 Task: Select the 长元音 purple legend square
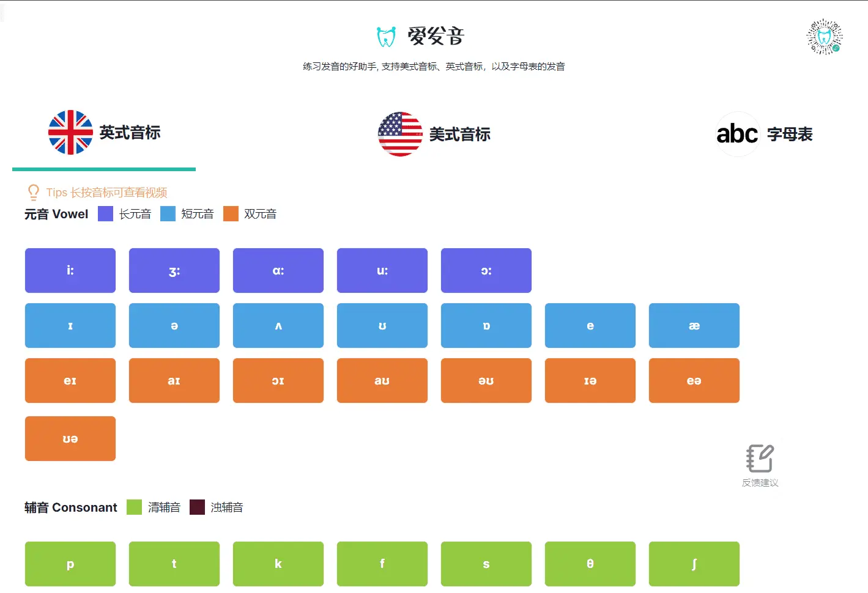pyautogui.click(x=105, y=213)
